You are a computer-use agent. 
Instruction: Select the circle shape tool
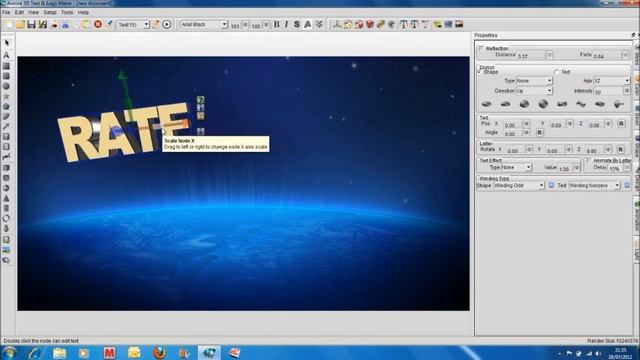(x=7, y=86)
